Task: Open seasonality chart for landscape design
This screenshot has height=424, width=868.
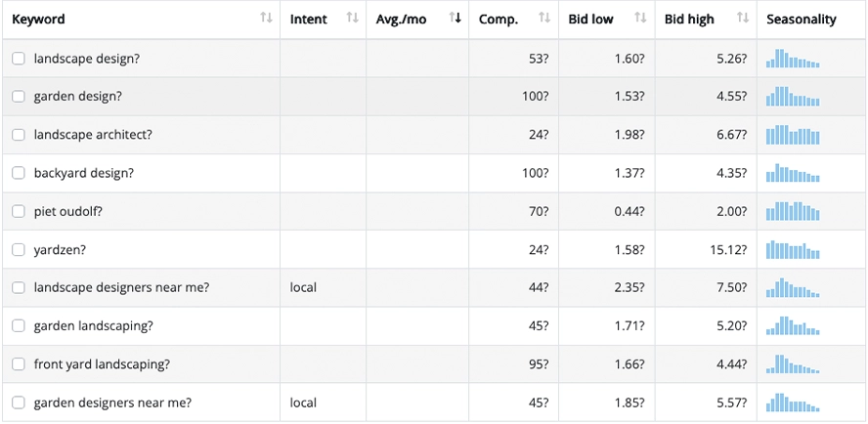Action: (x=793, y=59)
